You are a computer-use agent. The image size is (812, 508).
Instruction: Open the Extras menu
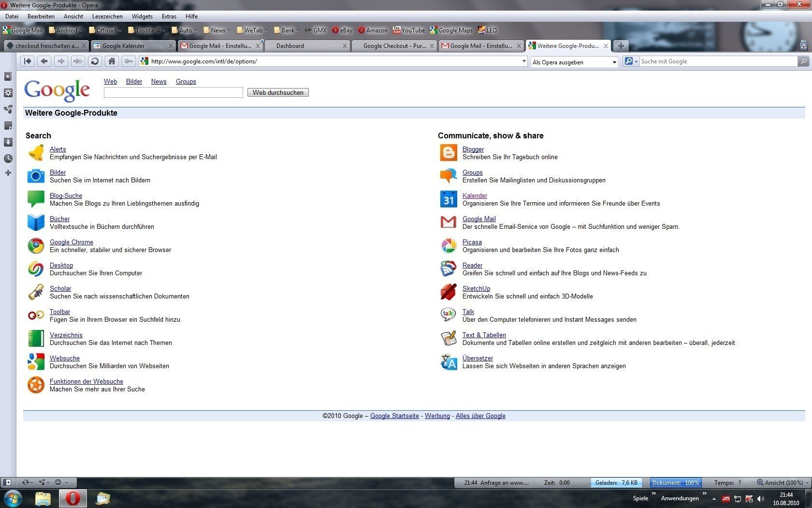pos(169,16)
